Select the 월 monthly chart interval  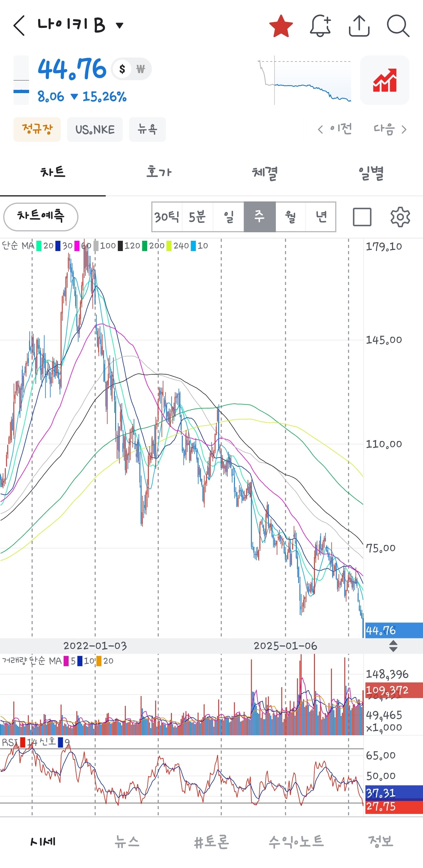click(290, 217)
